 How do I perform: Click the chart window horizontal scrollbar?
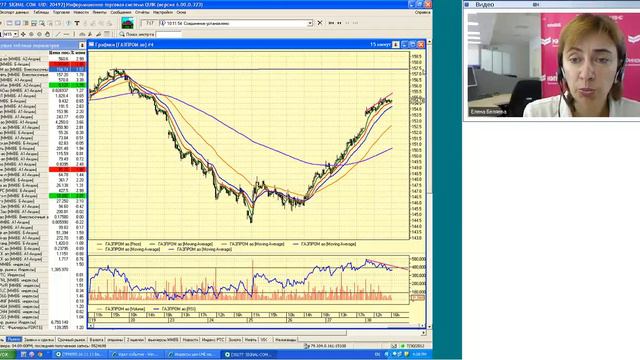tap(257, 326)
